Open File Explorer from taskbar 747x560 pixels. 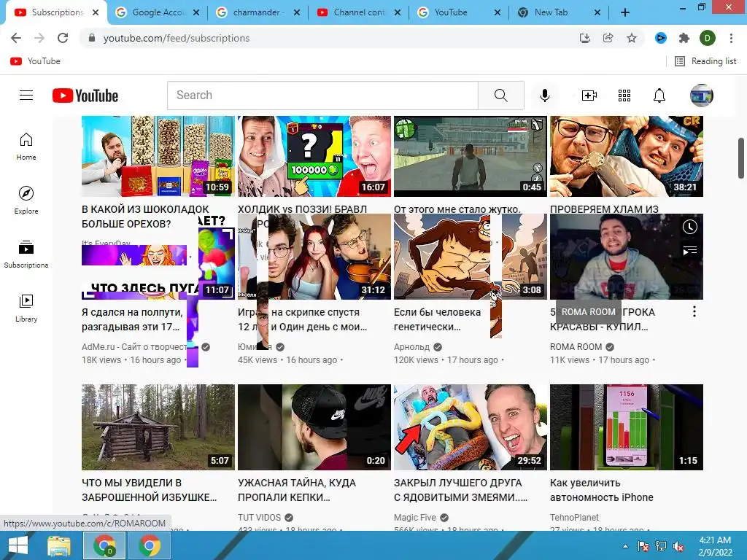pyautogui.click(x=60, y=545)
